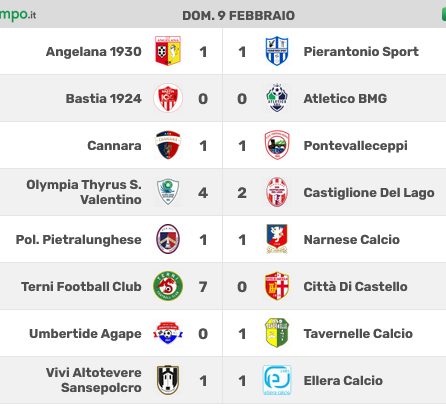Click Vivi Altotevere Sansepolcro team name
The height and width of the screenshot is (412, 446).
[x=94, y=380]
